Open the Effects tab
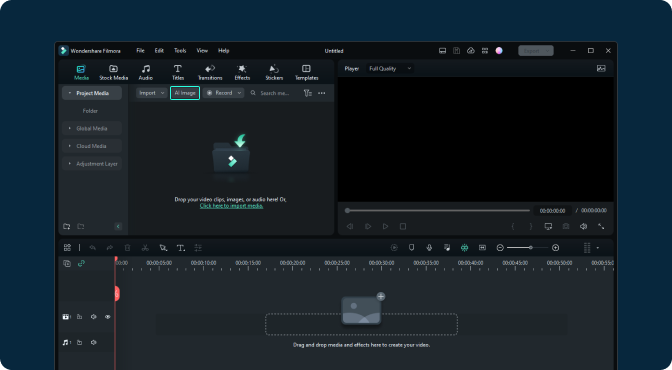672x370 pixels. point(242,73)
